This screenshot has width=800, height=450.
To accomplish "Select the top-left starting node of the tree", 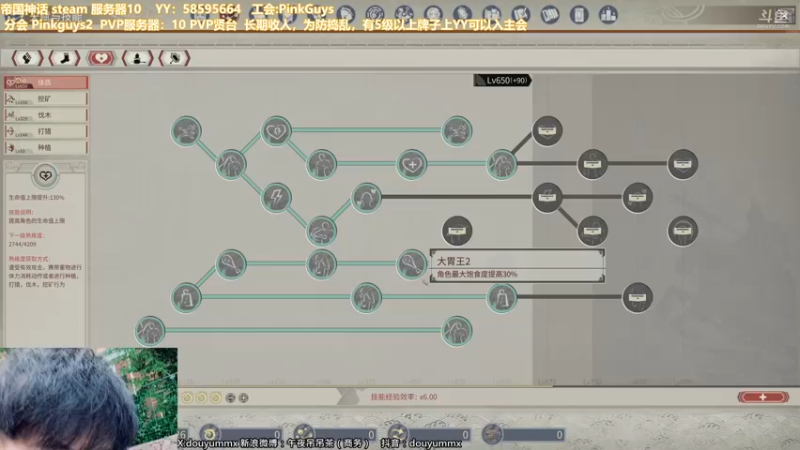I will (186, 131).
